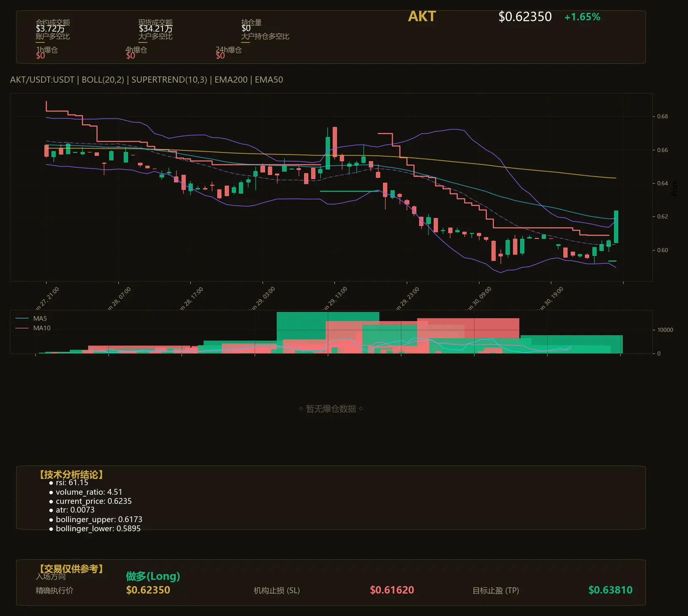Click the 现货成交额 label
This screenshot has width=688, height=616.
(x=155, y=22)
